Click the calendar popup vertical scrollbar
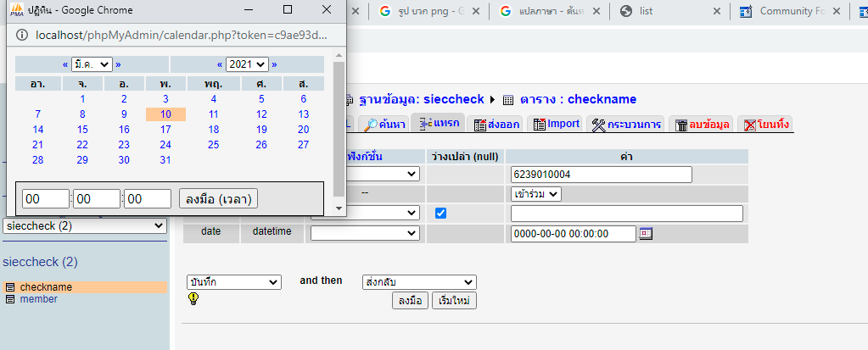The height and width of the screenshot is (350, 868). [x=339, y=129]
